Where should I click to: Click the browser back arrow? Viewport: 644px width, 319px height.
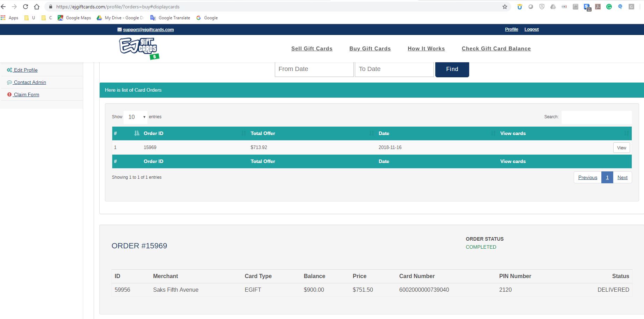tap(3, 7)
